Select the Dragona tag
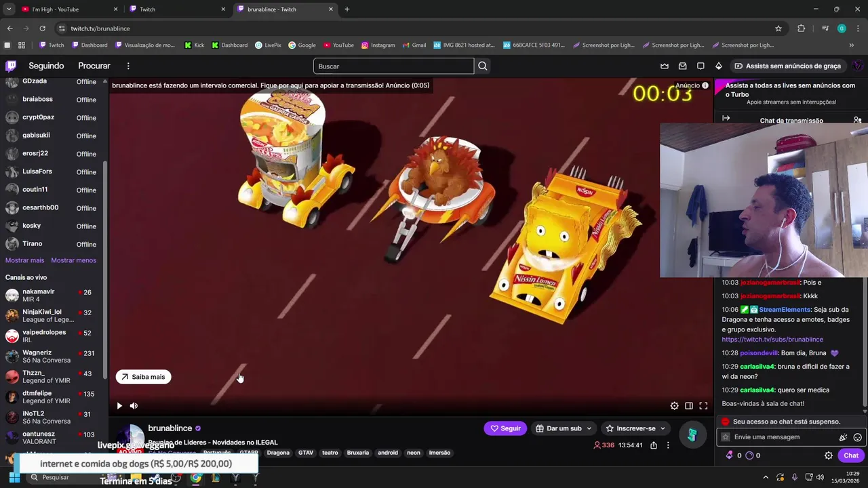The height and width of the screenshot is (488, 868). click(x=278, y=453)
